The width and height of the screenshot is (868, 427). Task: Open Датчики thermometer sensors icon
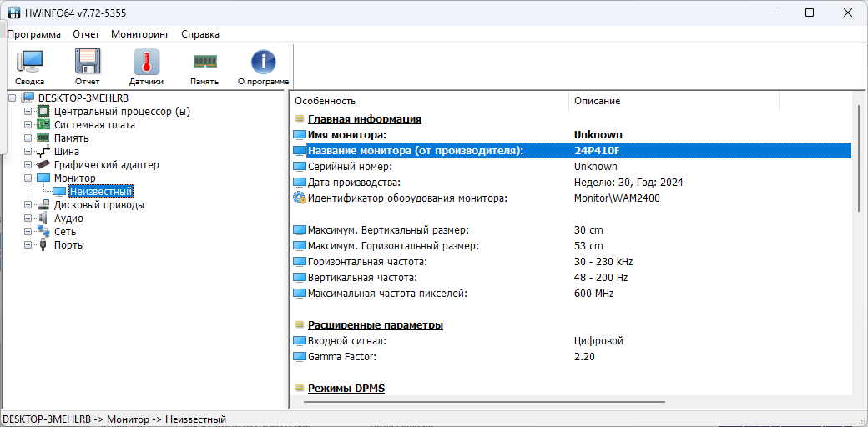[x=146, y=67]
